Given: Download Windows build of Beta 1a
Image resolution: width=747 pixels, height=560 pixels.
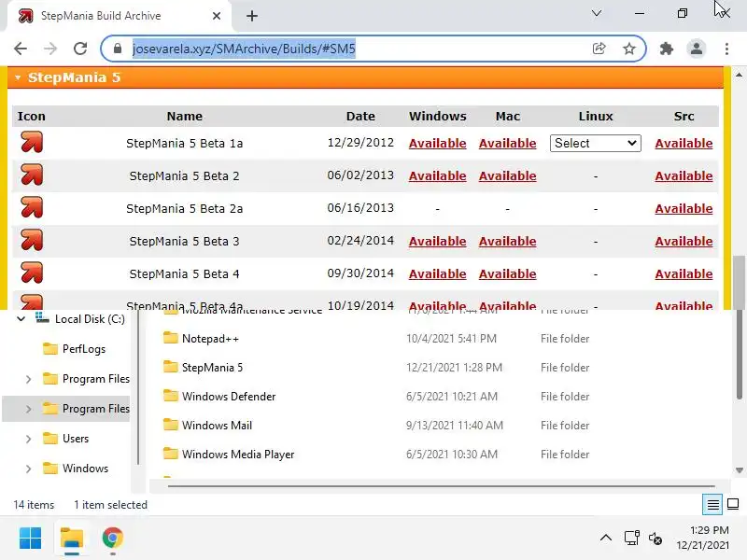Looking at the screenshot, I should pyautogui.click(x=437, y=144).
